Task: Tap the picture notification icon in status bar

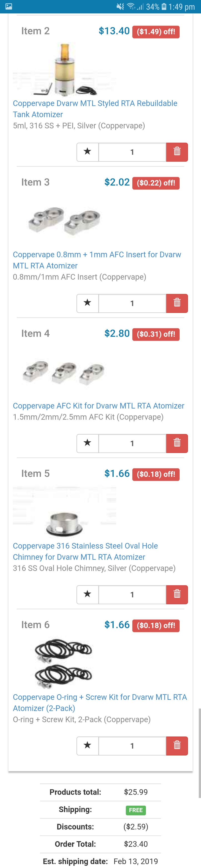Action: coord(9,6)
